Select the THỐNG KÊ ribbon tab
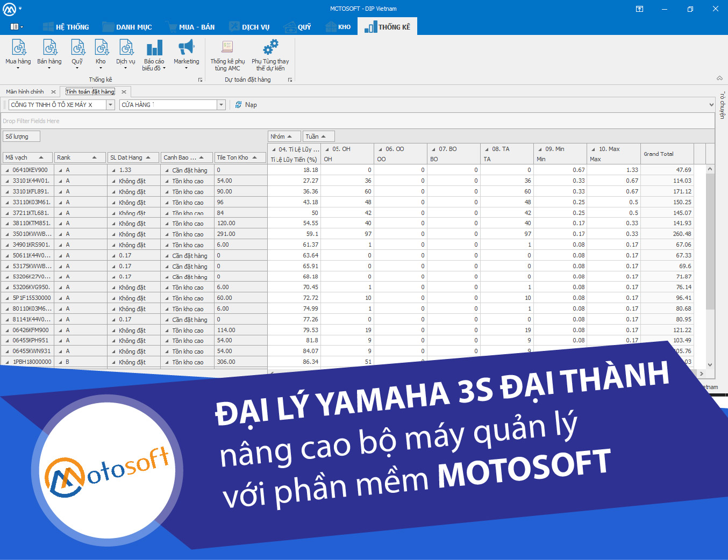 [387, 26]
